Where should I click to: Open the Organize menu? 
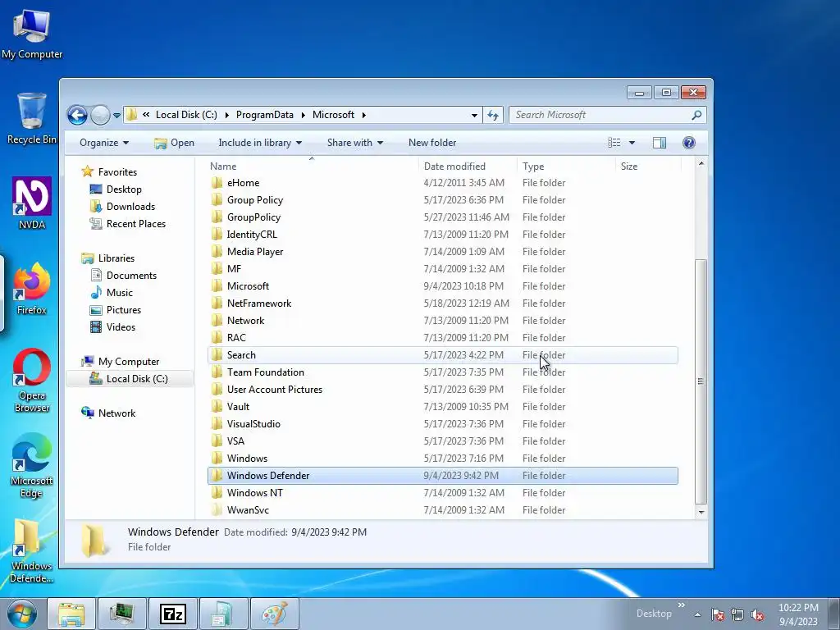pyautogui.click(x=104, y=143)
